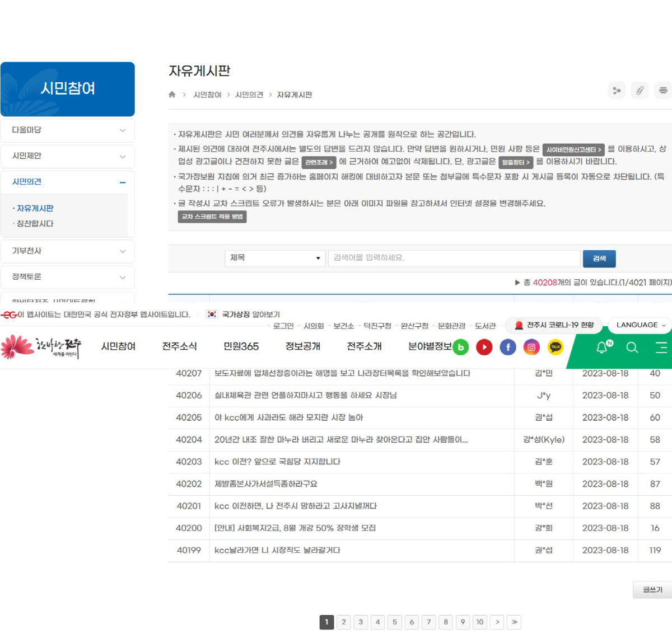This screenshot has width=672, height=634.
Task: Open the KakaoTalk channel icon
Action: [x=555, y=347]
